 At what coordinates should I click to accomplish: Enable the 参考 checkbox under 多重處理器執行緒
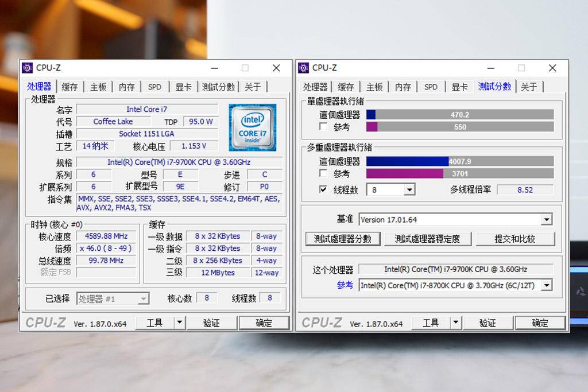(324, 174)
